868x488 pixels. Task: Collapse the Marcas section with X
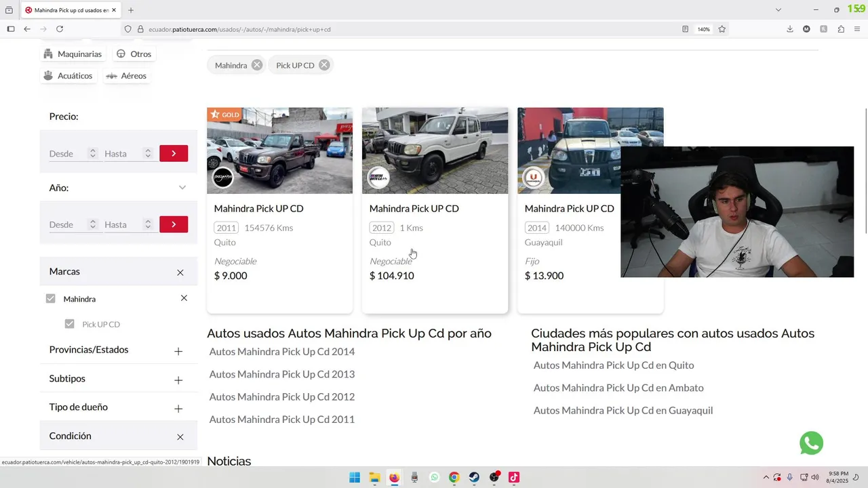coord(180,272)
